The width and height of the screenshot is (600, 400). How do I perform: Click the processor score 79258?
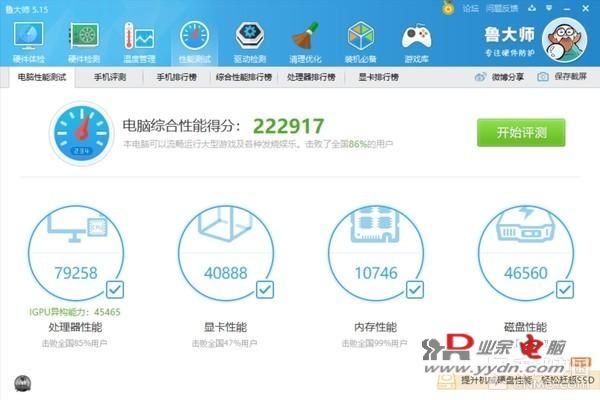(76, 273)
